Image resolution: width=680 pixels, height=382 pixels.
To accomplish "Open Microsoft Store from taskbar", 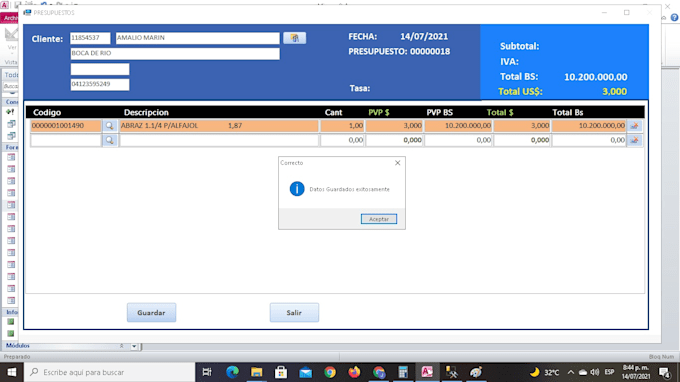I will coord(281,372).
